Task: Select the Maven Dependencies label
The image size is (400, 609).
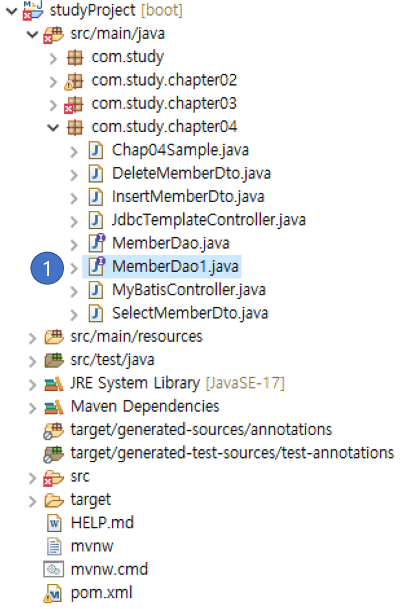Action: click(x=145, y=407)
